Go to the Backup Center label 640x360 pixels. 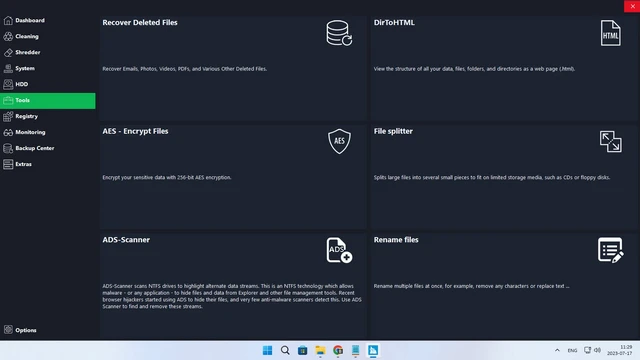tap(35, 148)
